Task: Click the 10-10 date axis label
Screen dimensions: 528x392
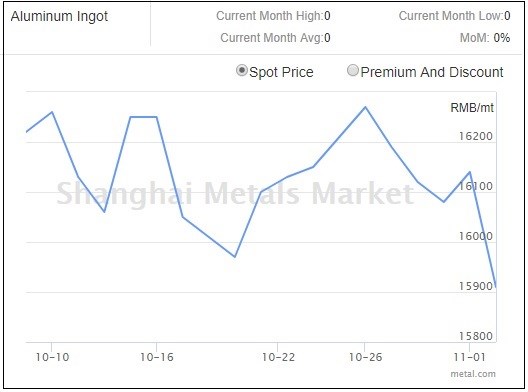Action: point(52,357)
